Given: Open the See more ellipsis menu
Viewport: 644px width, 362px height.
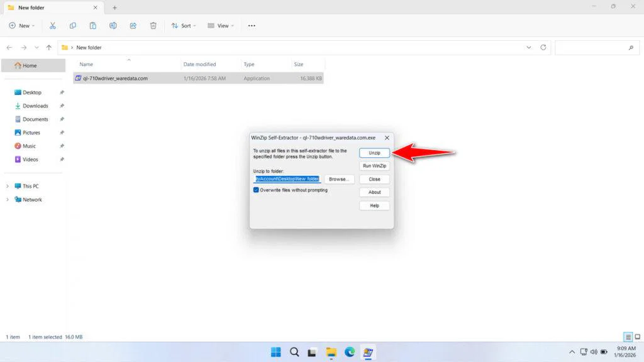Looking at the screenshot, I should point(252,26).
